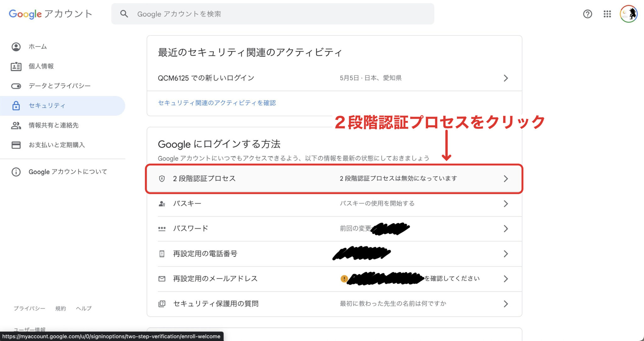Open the help icon in the top bar
This screenshot has height=341, width=644.
pyautogui.click(x=587, y=14)
